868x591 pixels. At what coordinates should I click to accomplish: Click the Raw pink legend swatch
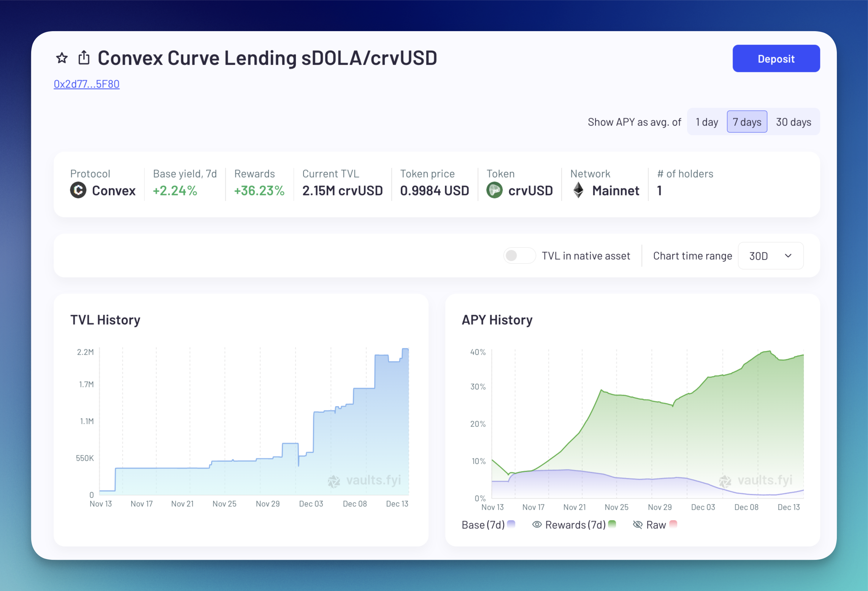(673, 524)
